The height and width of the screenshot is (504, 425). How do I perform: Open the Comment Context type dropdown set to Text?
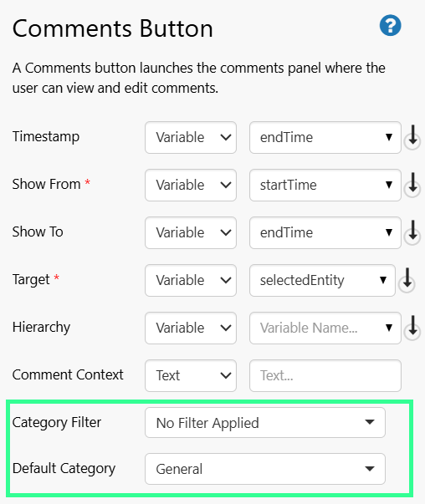pos(191,375)
